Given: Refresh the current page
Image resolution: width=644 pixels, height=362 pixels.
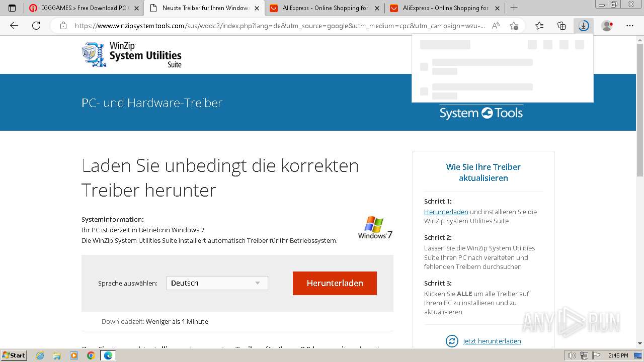Looking at the screenshot, I should click(36, 26).
